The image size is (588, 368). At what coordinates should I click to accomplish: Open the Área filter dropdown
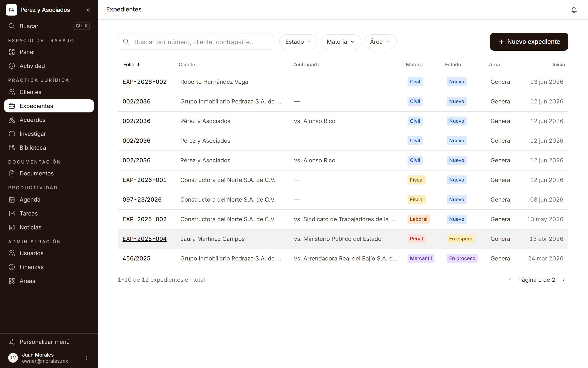(380, 42)
